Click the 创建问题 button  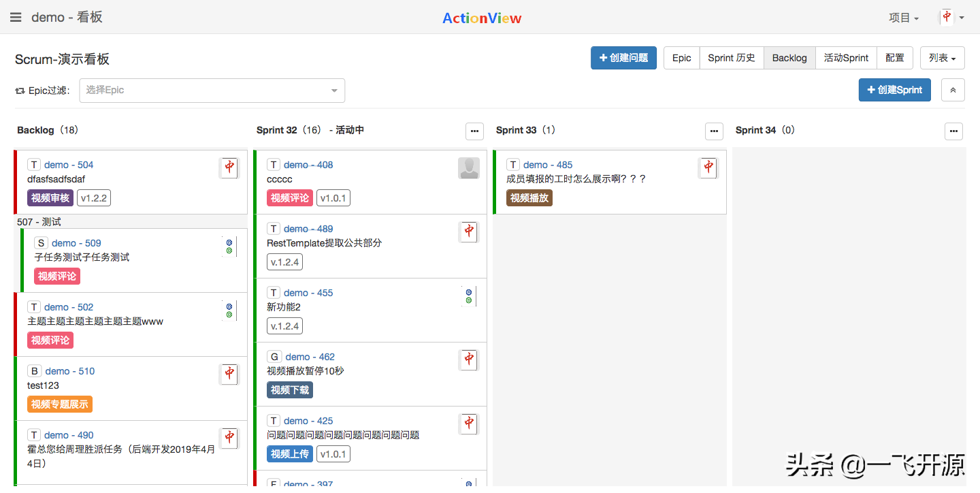coord(624,58)
